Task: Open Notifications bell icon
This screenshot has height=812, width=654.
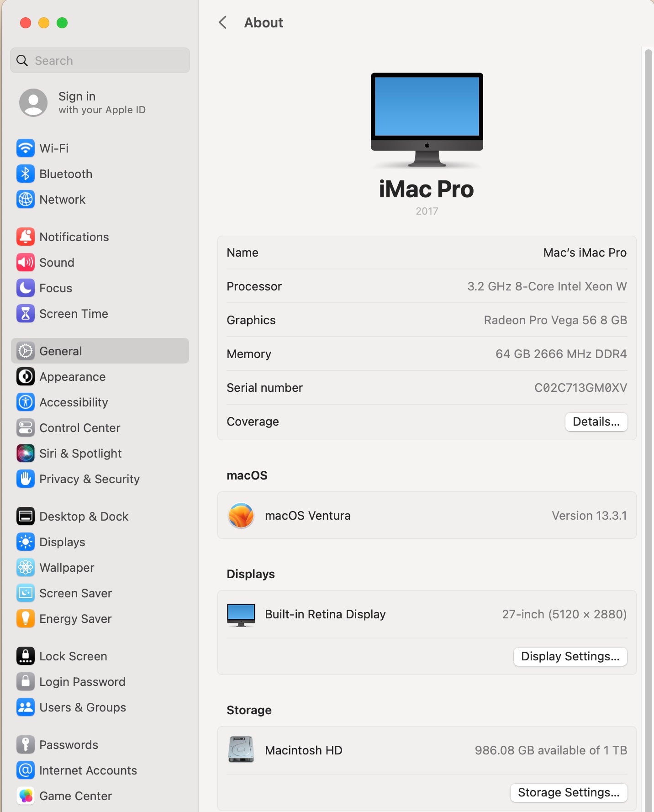Action: coord(26,237)
